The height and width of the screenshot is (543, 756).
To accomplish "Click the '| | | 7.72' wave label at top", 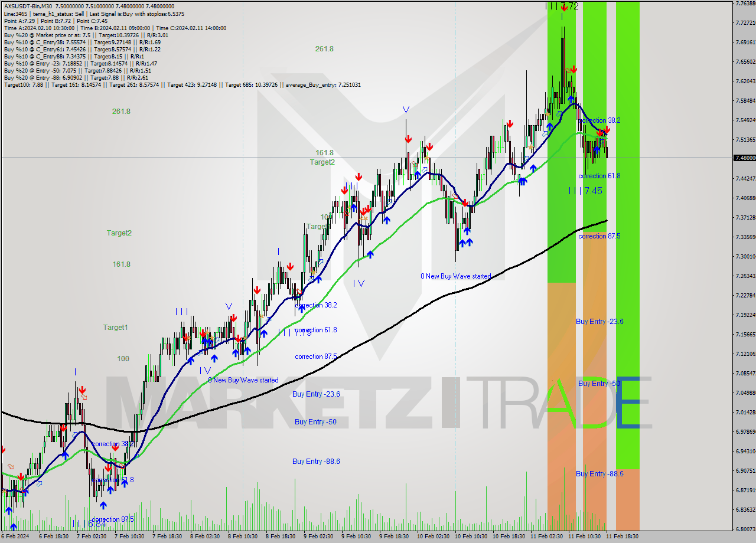I will (562, 6).
